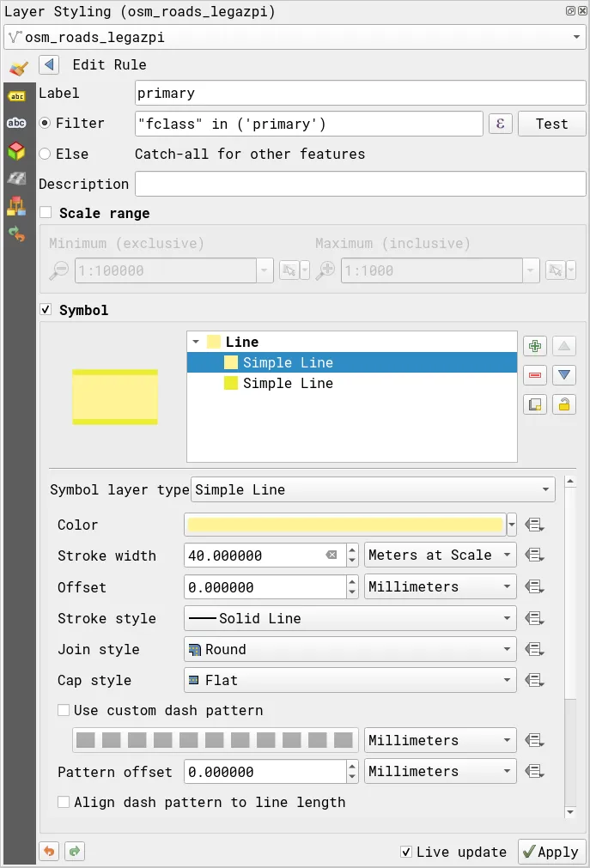Viewport: 590px width, 868px height.
Task: Lock the symbol layer color
Action: click(564, 404)
